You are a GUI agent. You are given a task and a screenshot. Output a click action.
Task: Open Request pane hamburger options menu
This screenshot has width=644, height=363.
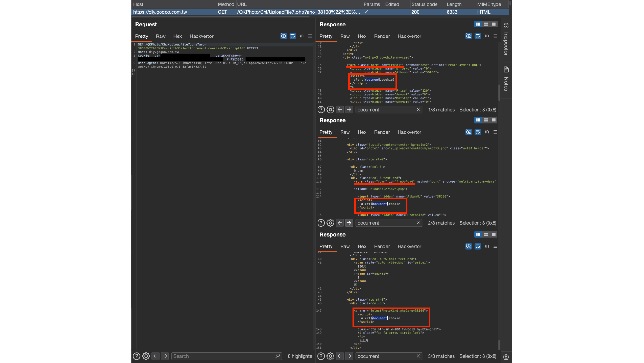(310, 36)
